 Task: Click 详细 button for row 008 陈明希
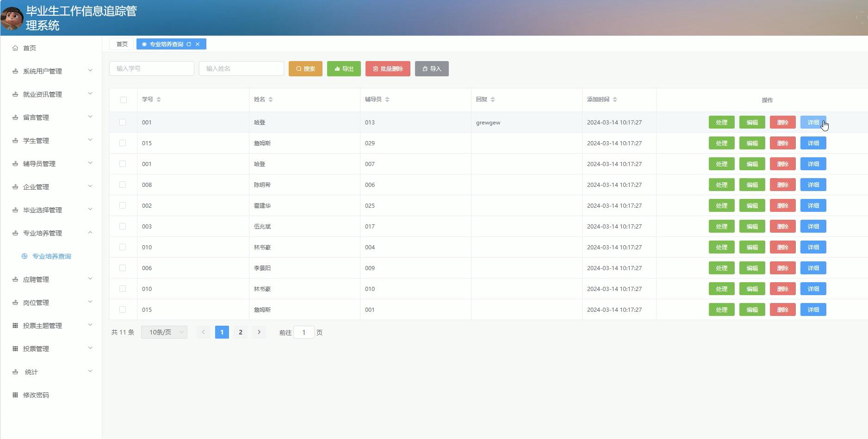(x=813, y=185)
